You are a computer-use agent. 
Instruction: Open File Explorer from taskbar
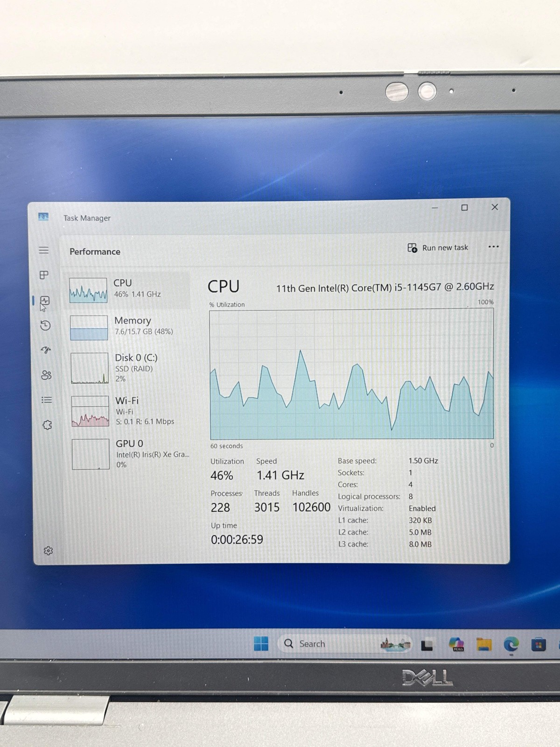click(x=484, y=644)
